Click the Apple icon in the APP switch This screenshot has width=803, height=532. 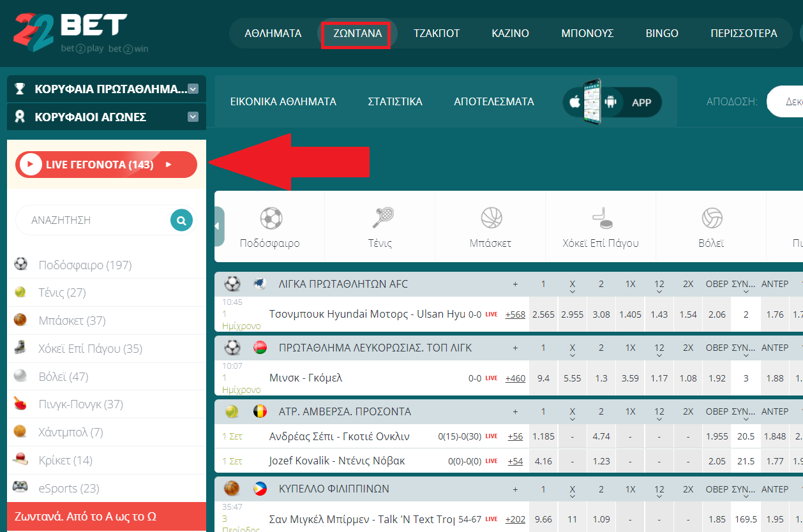tap(576, 102)
